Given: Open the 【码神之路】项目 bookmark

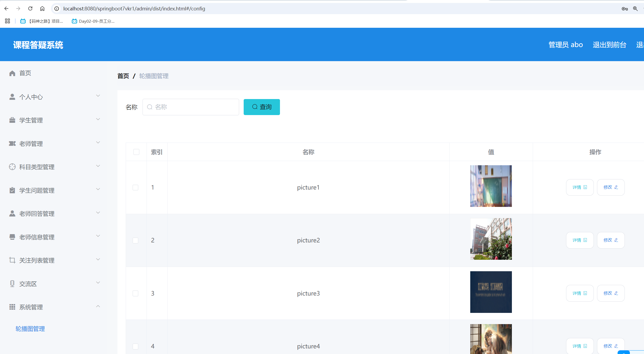Looking at the screenshot, I should [x=42, y=21].
